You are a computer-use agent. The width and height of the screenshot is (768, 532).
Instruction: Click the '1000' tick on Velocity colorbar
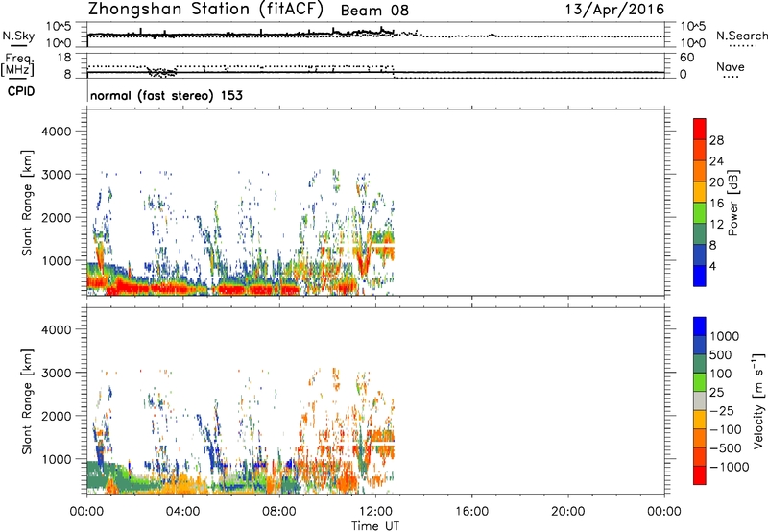click(724, 336)
